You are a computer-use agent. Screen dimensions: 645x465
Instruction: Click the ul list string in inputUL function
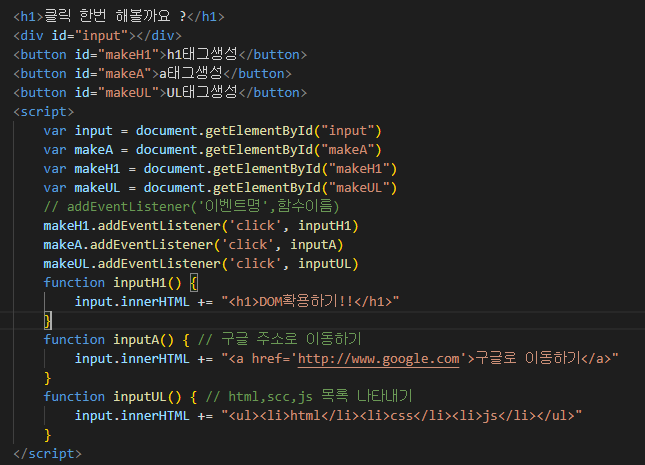click(x=401, y=415)
